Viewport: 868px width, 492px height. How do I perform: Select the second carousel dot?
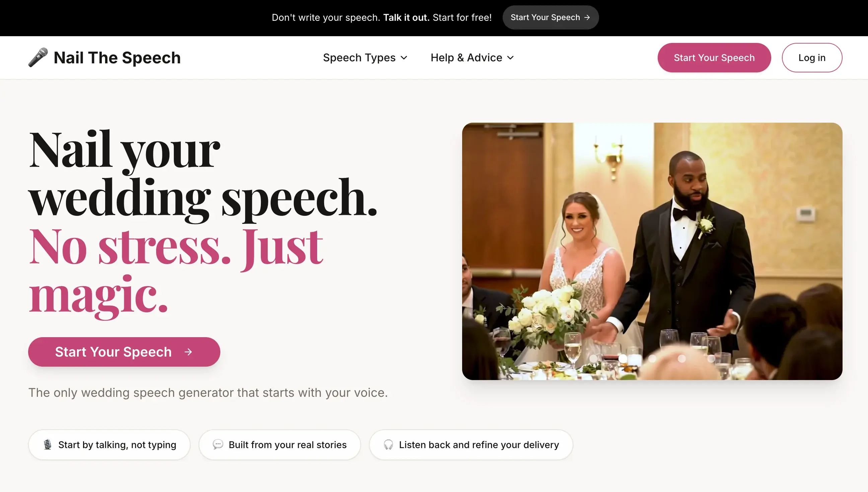pyautogui.click(x=623, y=359)
